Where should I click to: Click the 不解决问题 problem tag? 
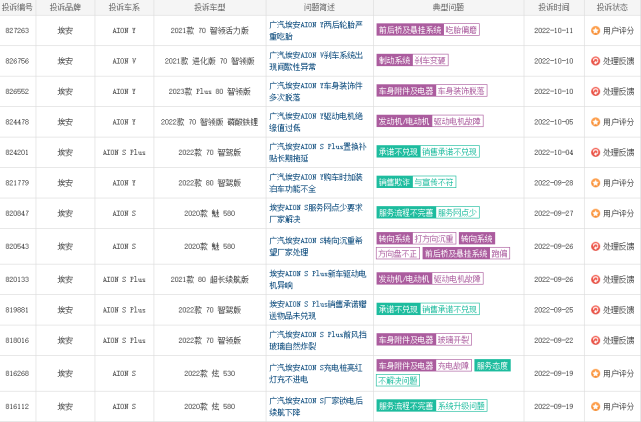pos(398,381)
